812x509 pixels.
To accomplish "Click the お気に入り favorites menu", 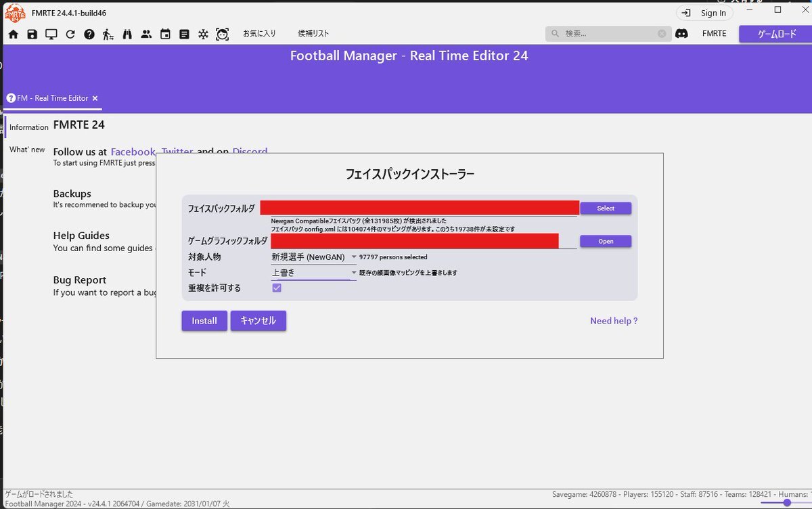I will (260, 33).
